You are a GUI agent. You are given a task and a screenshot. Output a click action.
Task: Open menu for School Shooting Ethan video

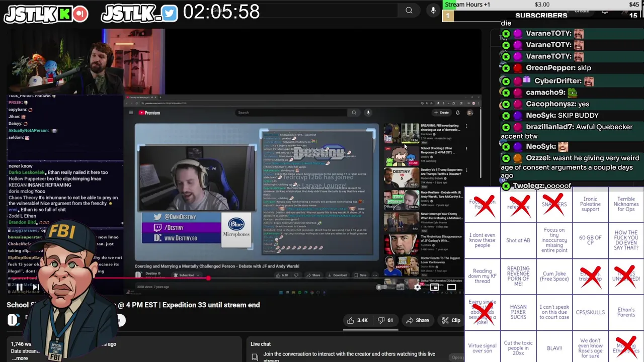point(466,149)
